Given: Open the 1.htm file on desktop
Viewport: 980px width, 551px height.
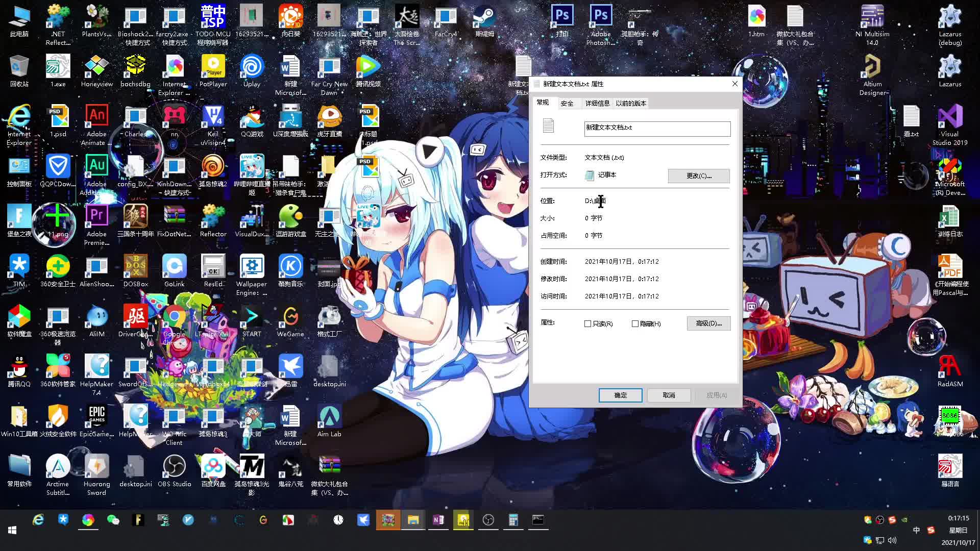Looking at the screenshot, I should click(x=756, y=21).
